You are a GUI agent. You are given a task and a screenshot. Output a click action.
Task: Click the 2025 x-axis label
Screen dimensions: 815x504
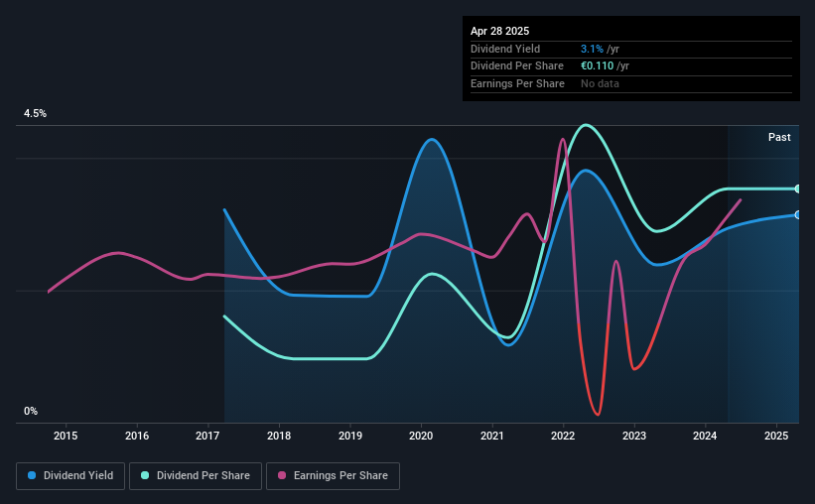[x=776, y=436]
